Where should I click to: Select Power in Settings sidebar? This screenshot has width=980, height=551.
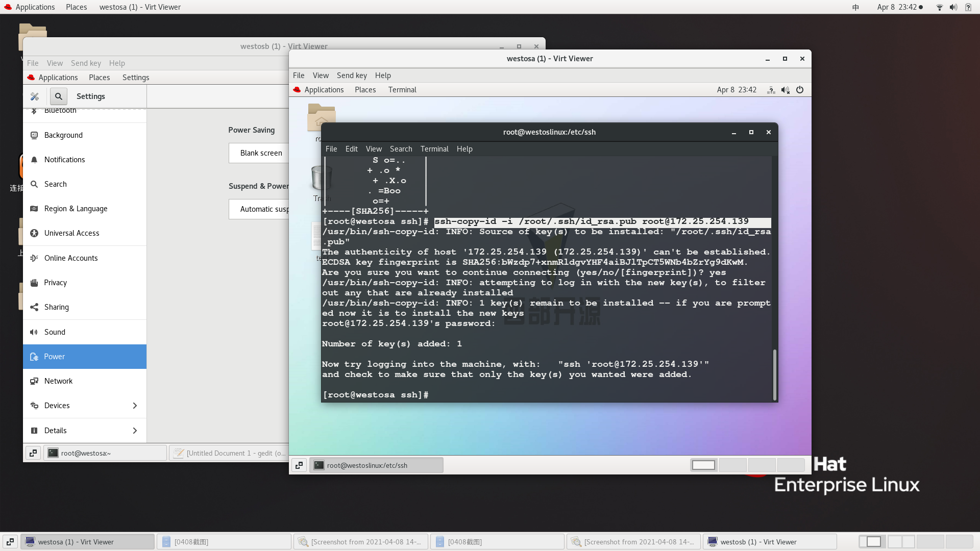85,357
